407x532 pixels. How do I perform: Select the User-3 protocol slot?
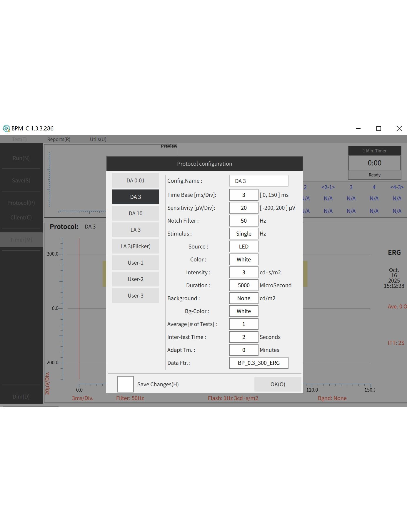(135, 296)
